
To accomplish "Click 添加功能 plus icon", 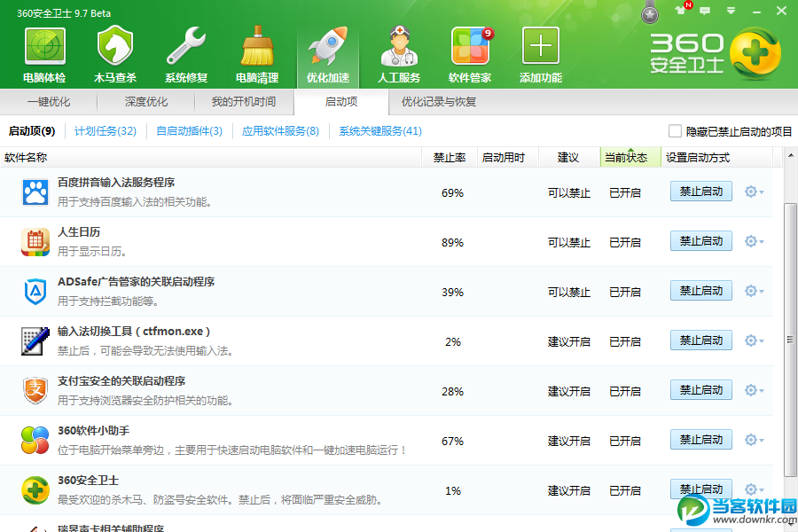I will pos(541,47).
